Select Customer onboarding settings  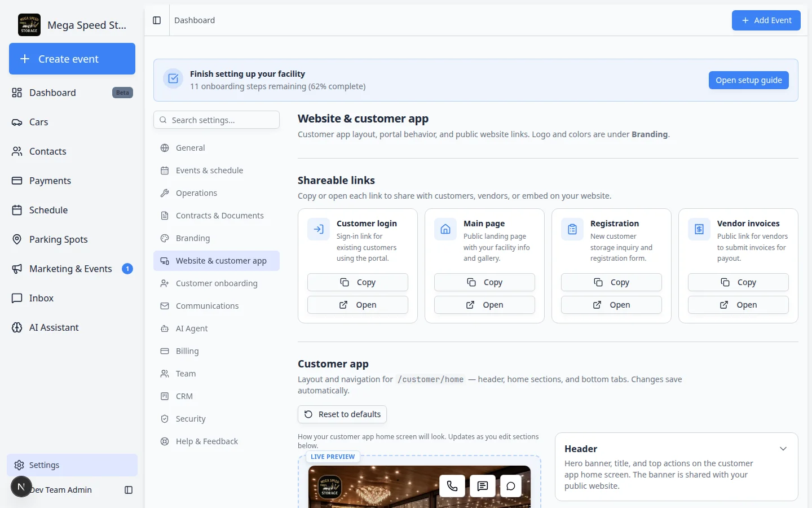pos(217,283)
